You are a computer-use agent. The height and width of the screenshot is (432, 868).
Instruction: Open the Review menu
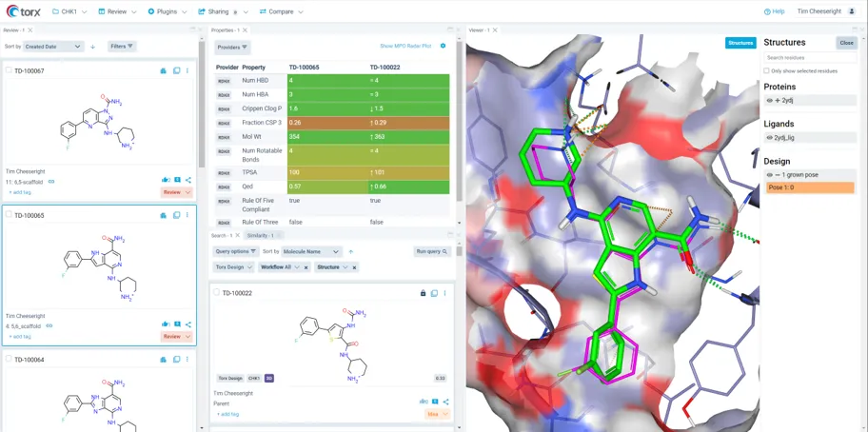pyautogui.click(x=117, y=11)
